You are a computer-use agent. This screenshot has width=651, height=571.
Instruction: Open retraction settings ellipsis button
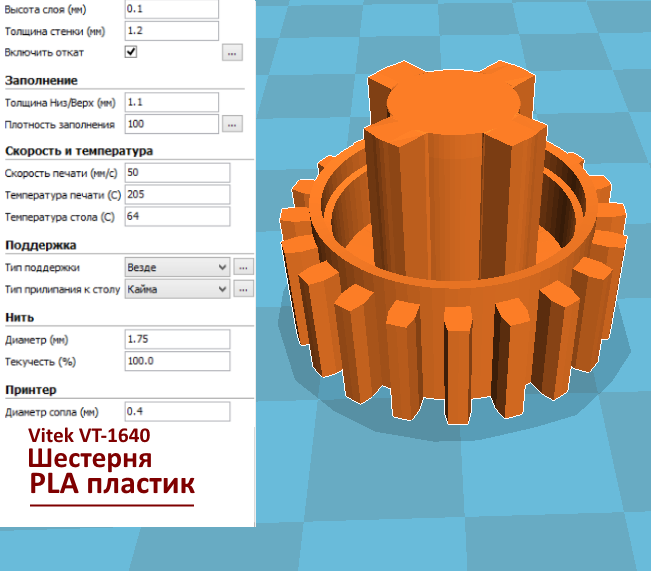tap(232, 53)
